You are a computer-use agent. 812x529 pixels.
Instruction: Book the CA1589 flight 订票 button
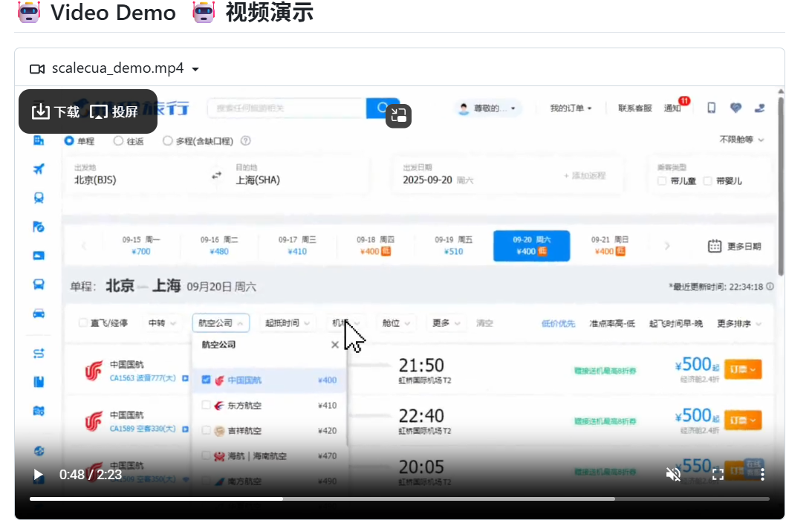point(743,420)
